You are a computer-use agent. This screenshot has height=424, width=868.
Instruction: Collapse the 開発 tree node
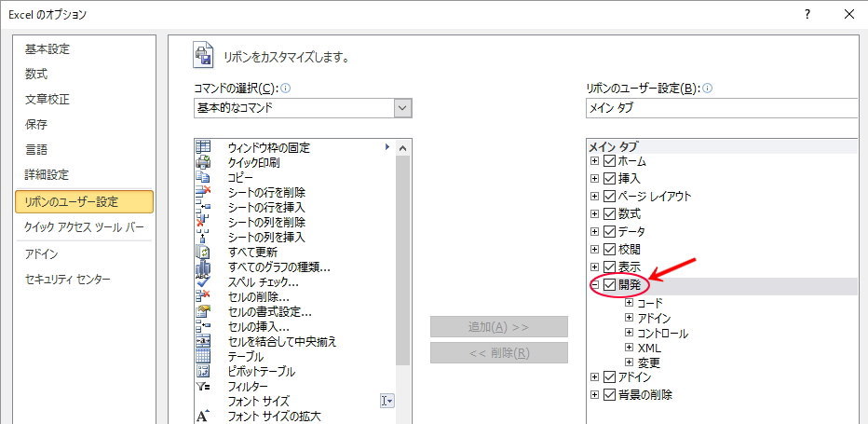tap(595, 285)
